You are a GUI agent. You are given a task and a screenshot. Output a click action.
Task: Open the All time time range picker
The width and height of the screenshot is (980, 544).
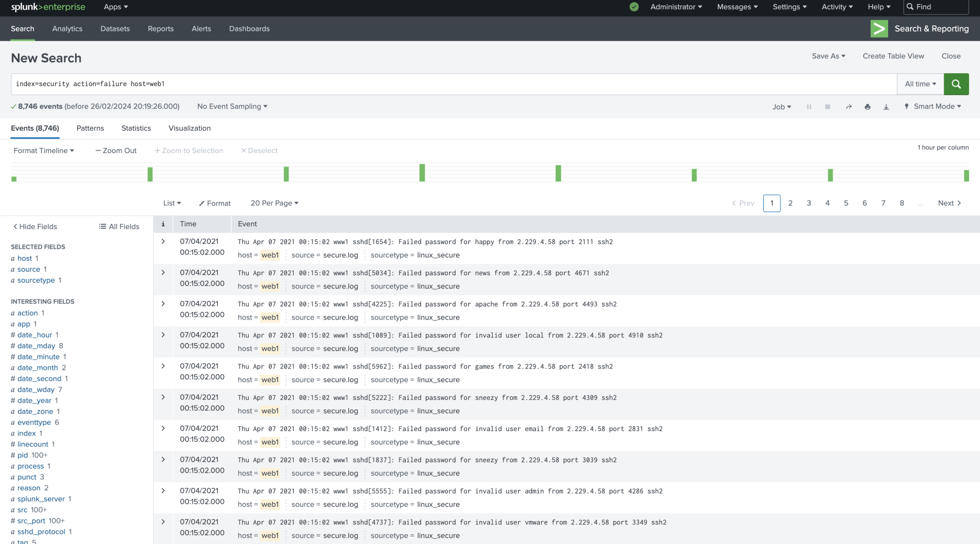pyautogui.click(x=919, y=84)
